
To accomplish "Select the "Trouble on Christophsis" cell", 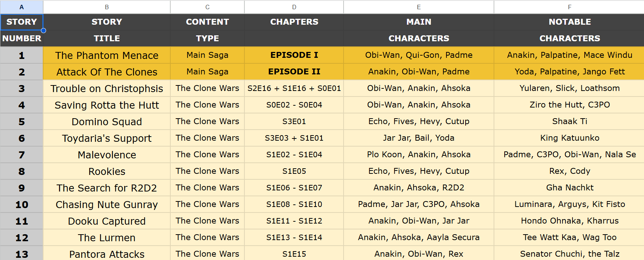I will click(107, 88).
